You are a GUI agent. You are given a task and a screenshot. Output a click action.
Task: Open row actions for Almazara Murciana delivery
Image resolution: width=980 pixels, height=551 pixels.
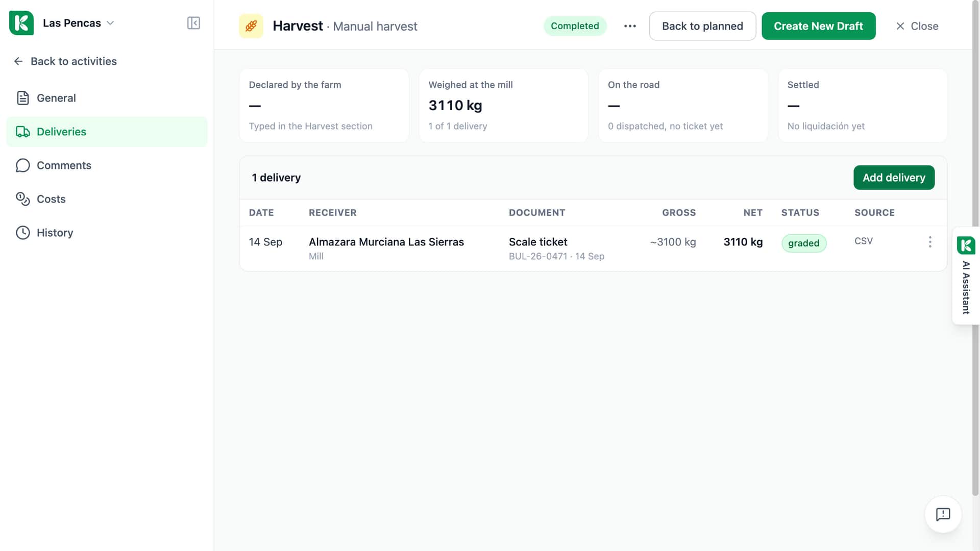pos(930,242)
